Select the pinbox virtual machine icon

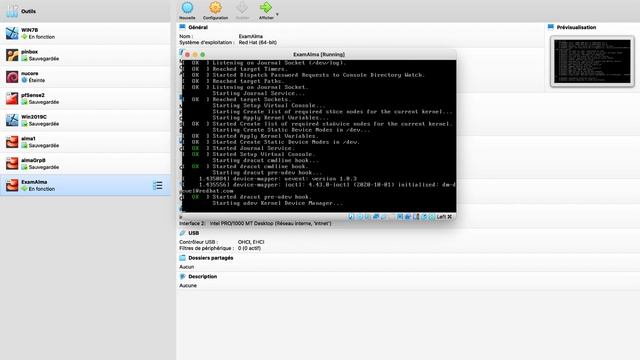12,55
